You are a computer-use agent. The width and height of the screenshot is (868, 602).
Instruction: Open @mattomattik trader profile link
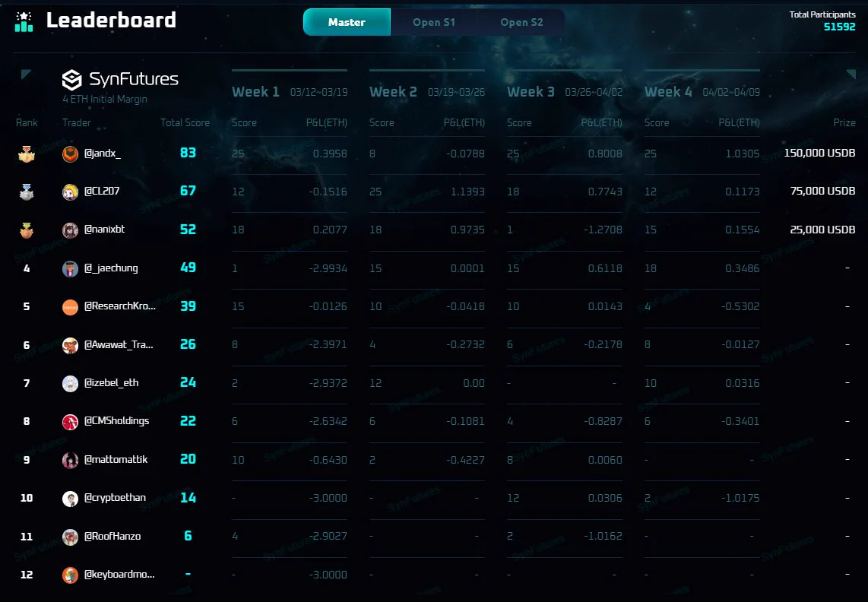(x=116, y=459)
